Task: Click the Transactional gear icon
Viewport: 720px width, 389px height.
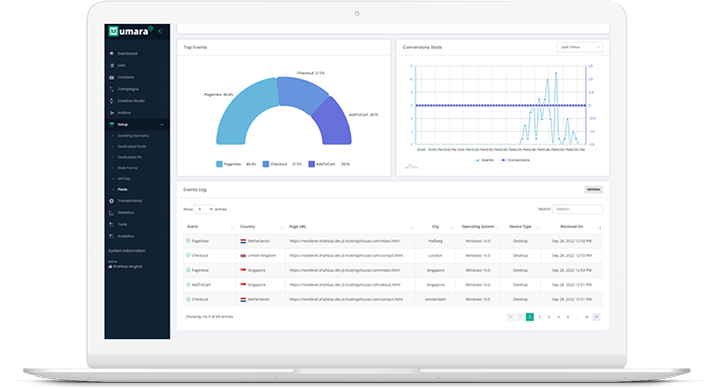Action: tap(112, 201)
